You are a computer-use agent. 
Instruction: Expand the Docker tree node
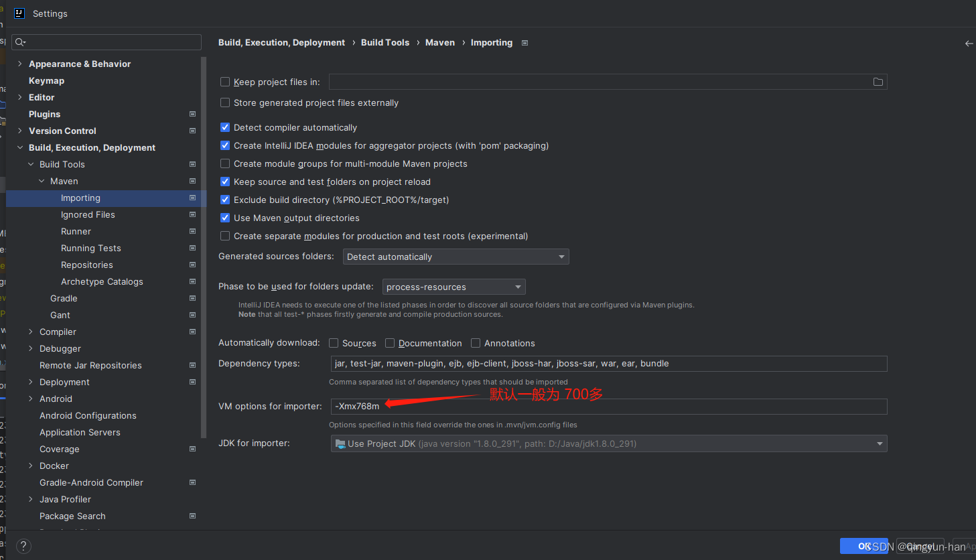(31, 466)
